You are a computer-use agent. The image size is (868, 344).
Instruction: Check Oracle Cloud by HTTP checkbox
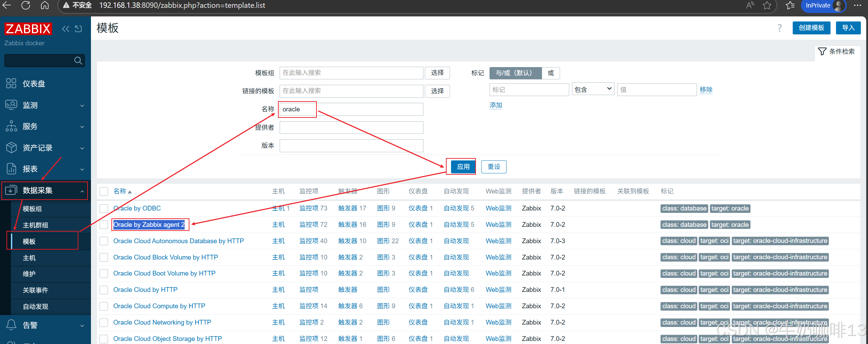coord(104,290)
